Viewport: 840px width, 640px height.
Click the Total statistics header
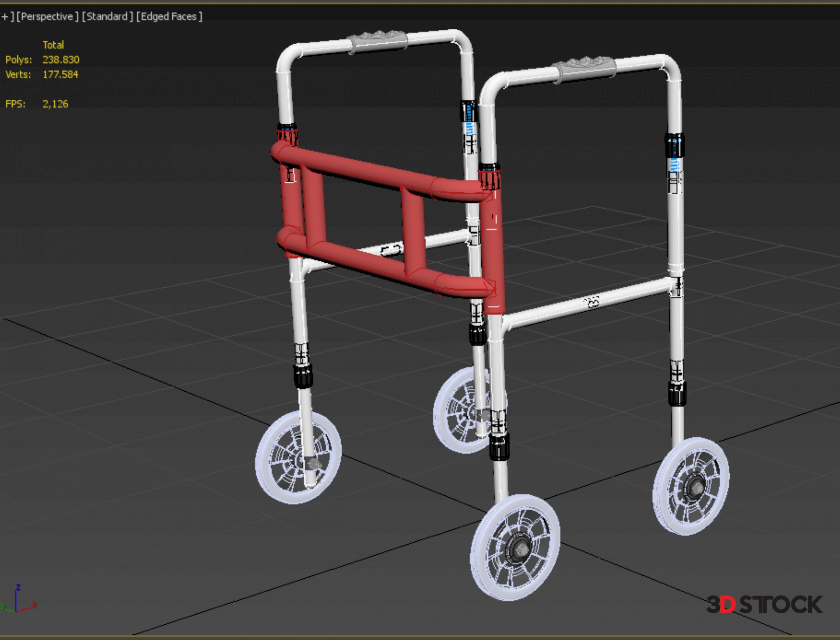pos(53,45)
